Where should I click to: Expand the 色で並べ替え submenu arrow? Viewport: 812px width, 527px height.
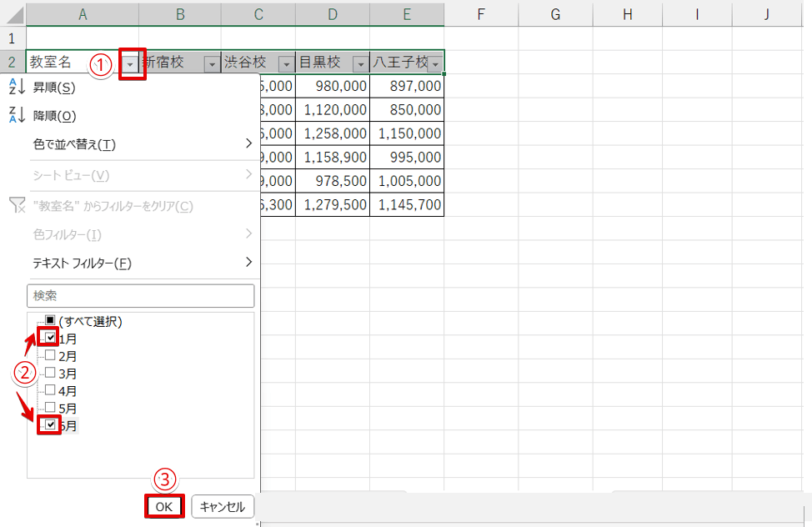(x=248, y=143)
